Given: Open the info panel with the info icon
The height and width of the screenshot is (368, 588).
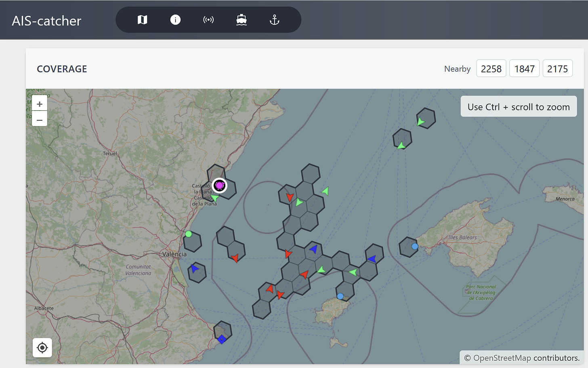Looking at the screenshot, I should (175, 19).
